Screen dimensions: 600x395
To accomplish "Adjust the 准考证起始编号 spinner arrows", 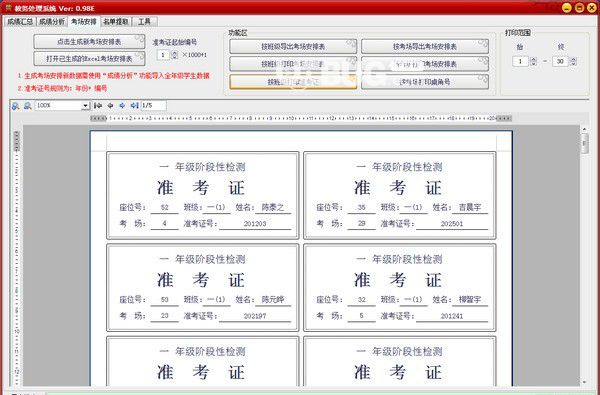I will [175, 55].
